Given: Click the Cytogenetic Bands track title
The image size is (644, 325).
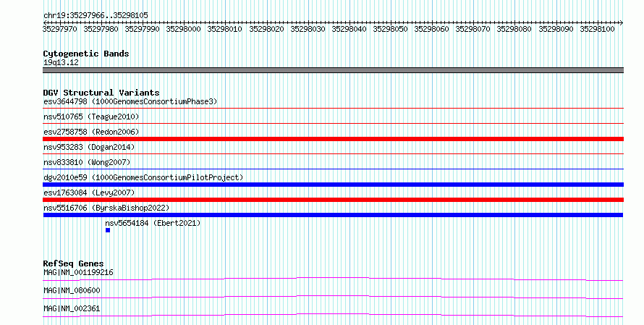Looking at the screenshot, I should 86,54.
